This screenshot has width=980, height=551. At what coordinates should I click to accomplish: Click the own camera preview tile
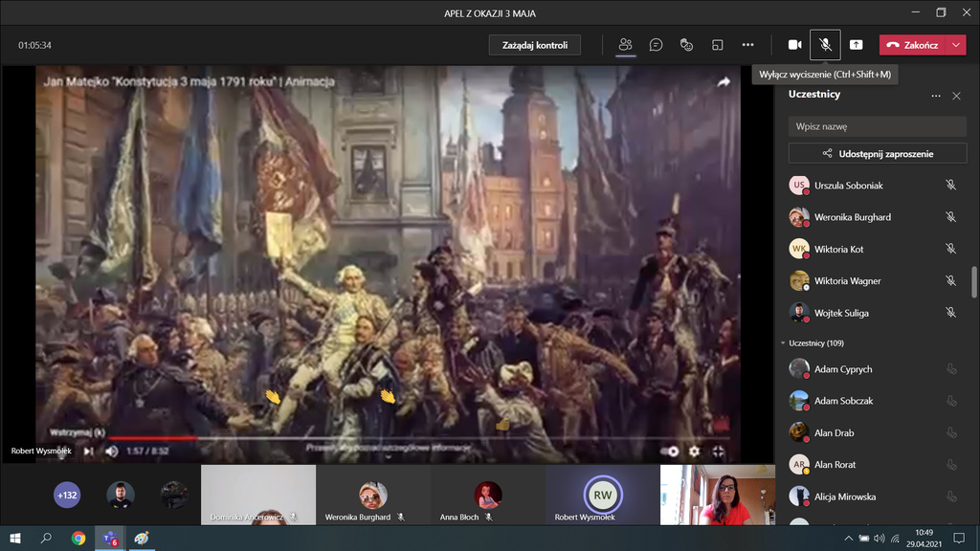pyautogui.click(x=718, y=495)
